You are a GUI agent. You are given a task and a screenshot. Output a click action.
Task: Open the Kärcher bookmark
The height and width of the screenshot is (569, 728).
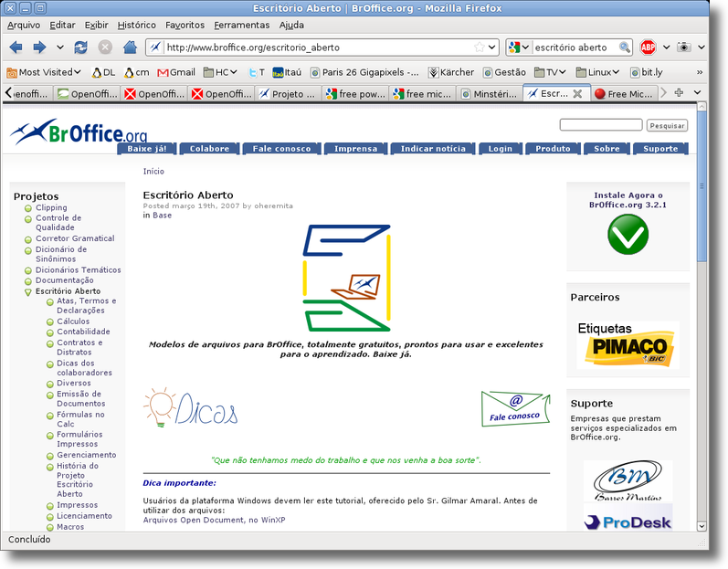[x=451, y=72]
